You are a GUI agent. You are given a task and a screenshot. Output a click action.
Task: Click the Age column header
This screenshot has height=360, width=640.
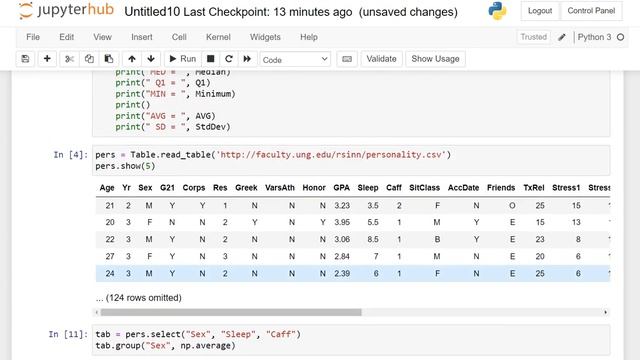coord(107,188)
